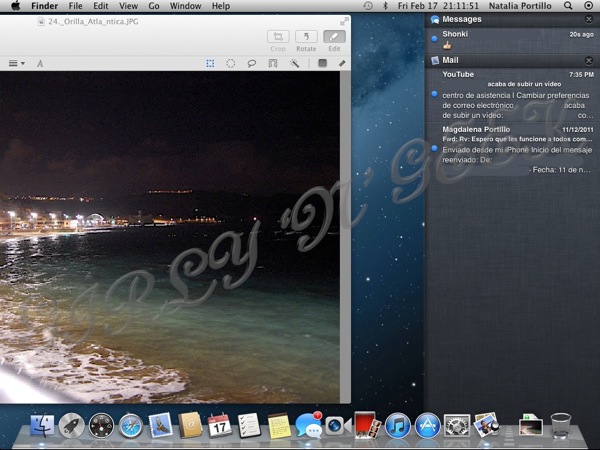The height and width of the screenshot is (450, 600).
Task: Dismiss the Messages notifications group
Action: tap(589, 20)
